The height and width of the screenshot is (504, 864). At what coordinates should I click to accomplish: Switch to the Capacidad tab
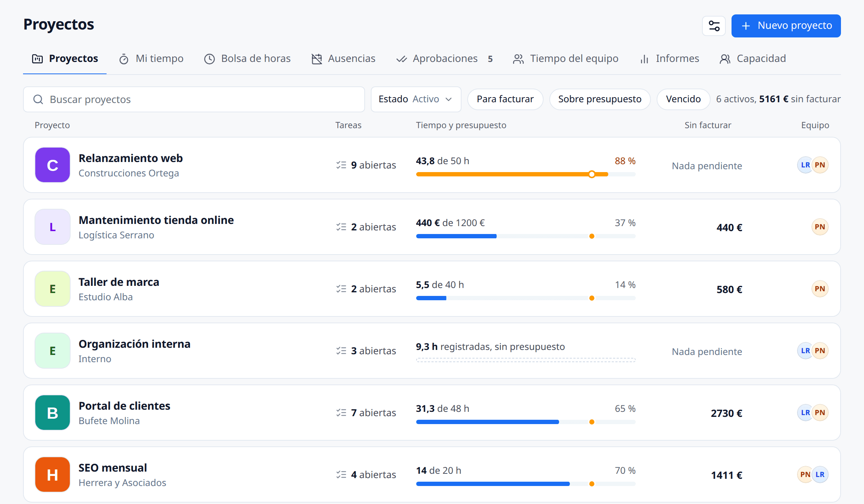click(x=752, y=59)
